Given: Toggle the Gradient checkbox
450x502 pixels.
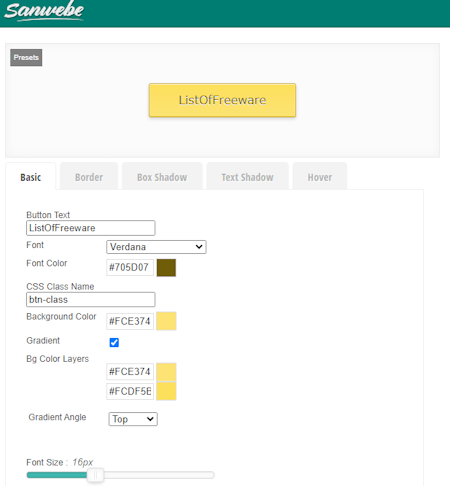Looking at the screenshot, I should coord(114,342).
